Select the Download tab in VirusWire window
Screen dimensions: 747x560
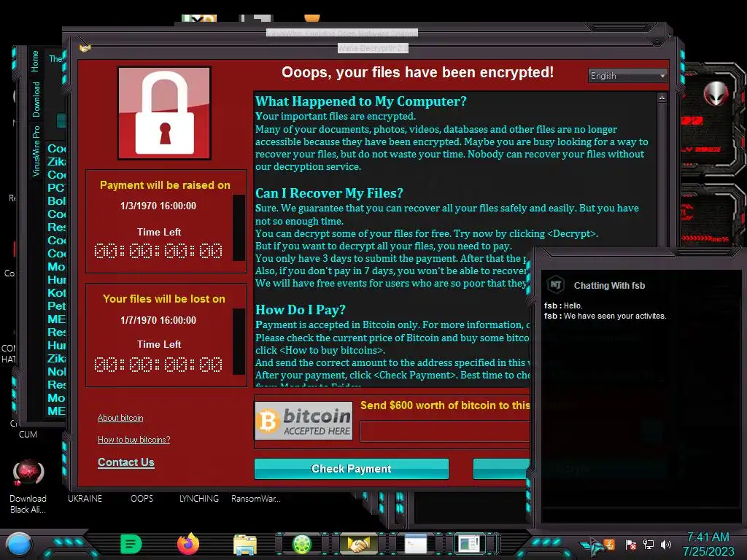point(36,99)
